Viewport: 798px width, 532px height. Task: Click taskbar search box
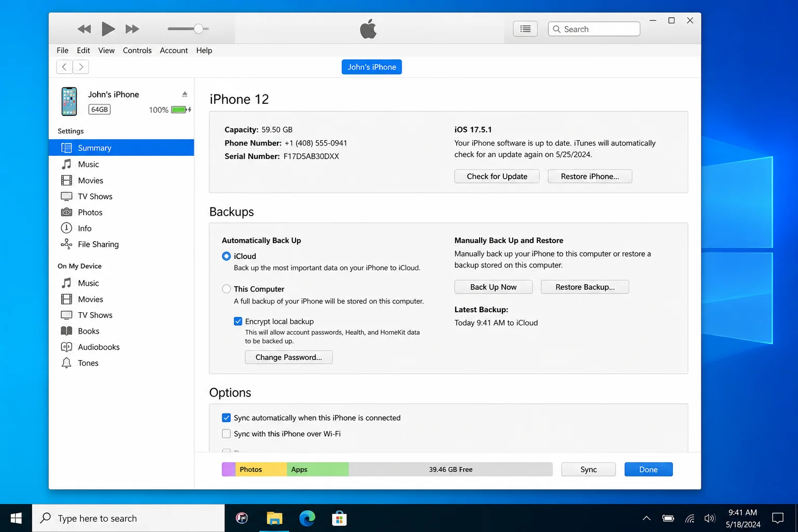128,518
